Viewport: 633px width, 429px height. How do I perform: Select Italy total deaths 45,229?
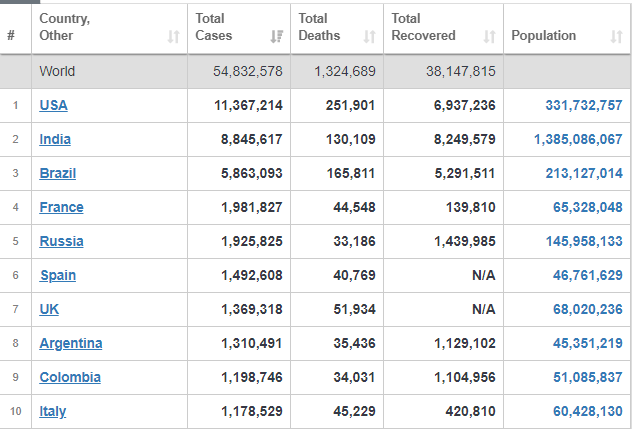pyautogui.click(x=354, y=411)
